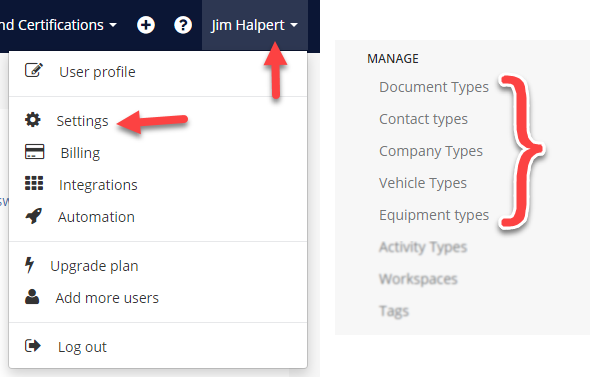
Task: Select User profile menu entry
Action: click(158, 72)
